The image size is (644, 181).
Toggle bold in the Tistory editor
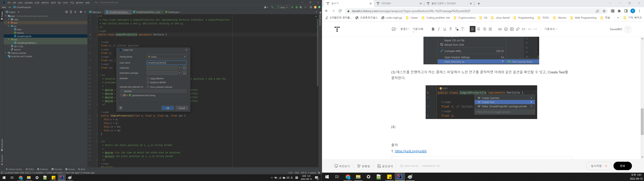pos(433,29)
